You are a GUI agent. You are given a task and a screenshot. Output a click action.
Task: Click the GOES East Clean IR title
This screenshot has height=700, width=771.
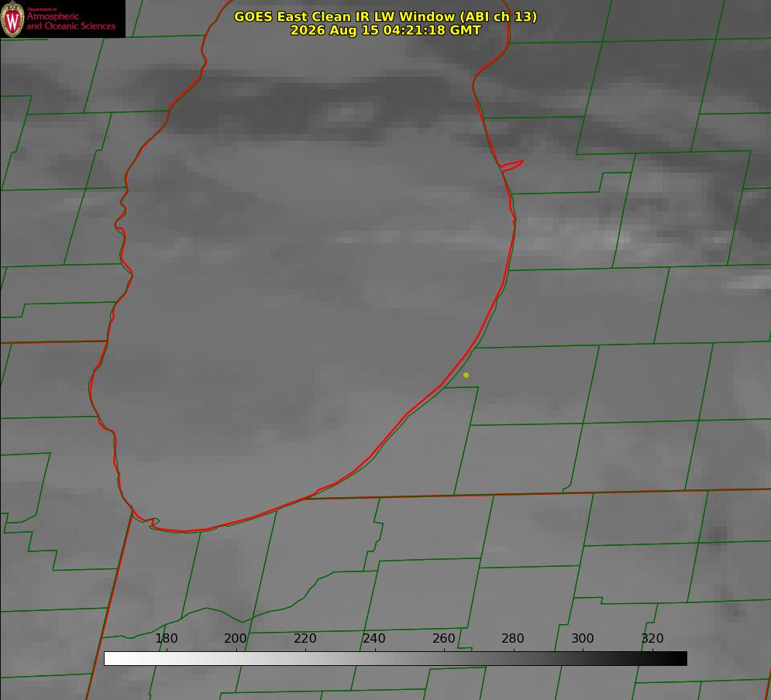tap(385, 16)
